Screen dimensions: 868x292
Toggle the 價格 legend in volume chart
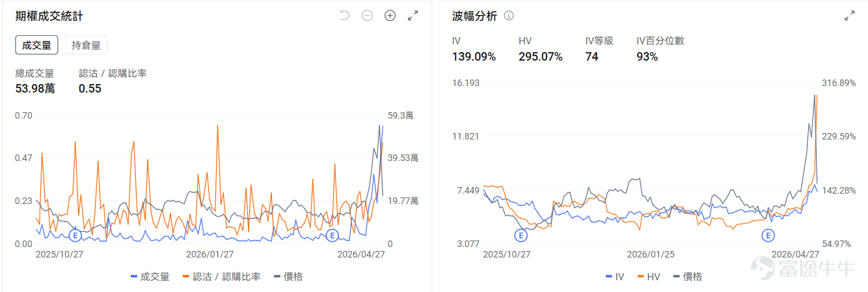[288, 277]
